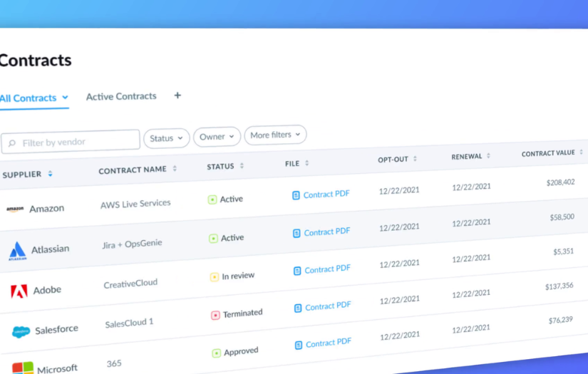Screen dimensions: 588x374
Task: Click the Amazon row renewal date 12/22/2021
Action: pyautogui.click(x=471, y=187)
